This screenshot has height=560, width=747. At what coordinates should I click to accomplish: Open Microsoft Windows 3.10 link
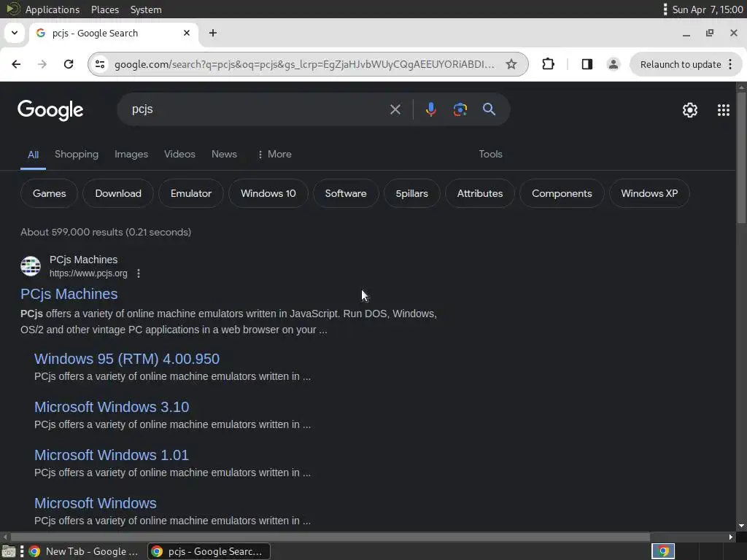click(112, 407)
